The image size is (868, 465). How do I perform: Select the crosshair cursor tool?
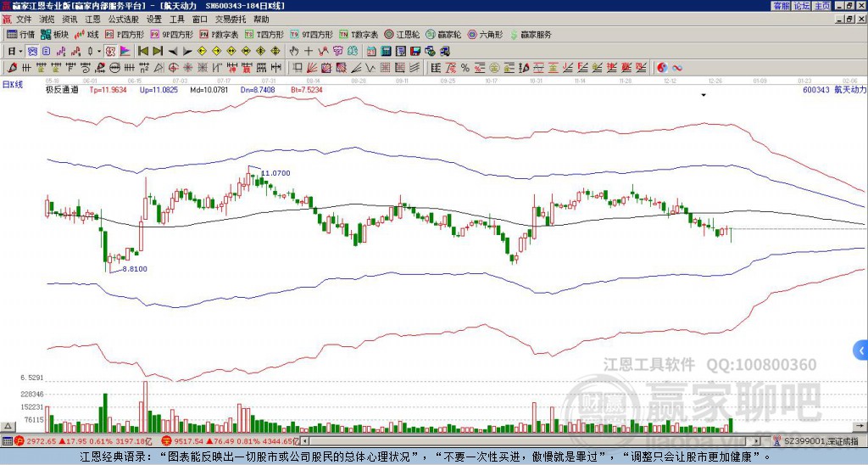tap(309, 51)
